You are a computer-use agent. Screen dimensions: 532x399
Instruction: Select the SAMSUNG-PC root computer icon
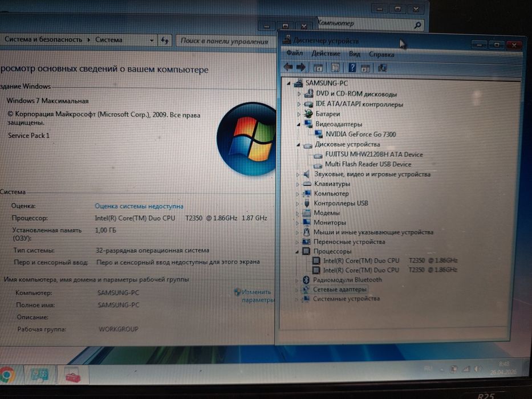click(x=299, y=83)
